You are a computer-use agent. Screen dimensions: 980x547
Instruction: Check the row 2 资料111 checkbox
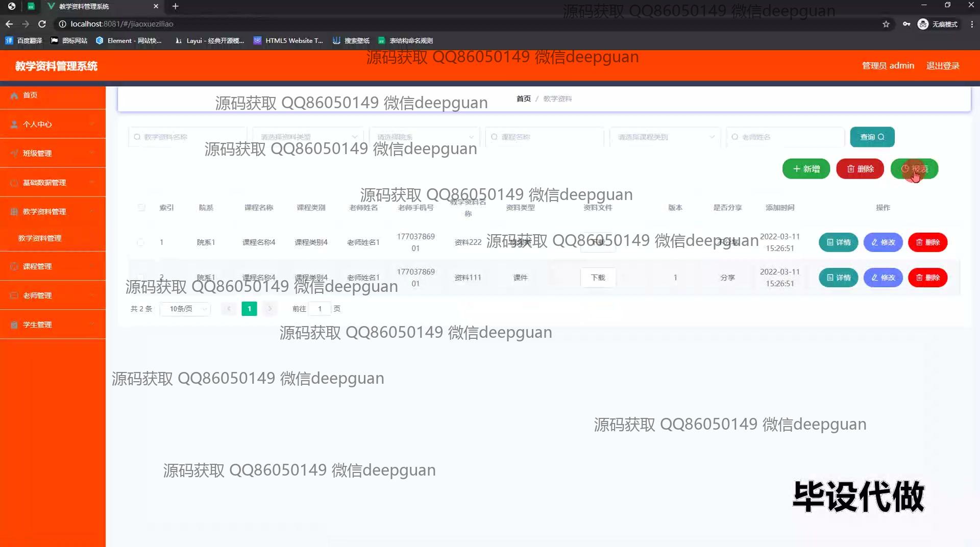[141, 278]
